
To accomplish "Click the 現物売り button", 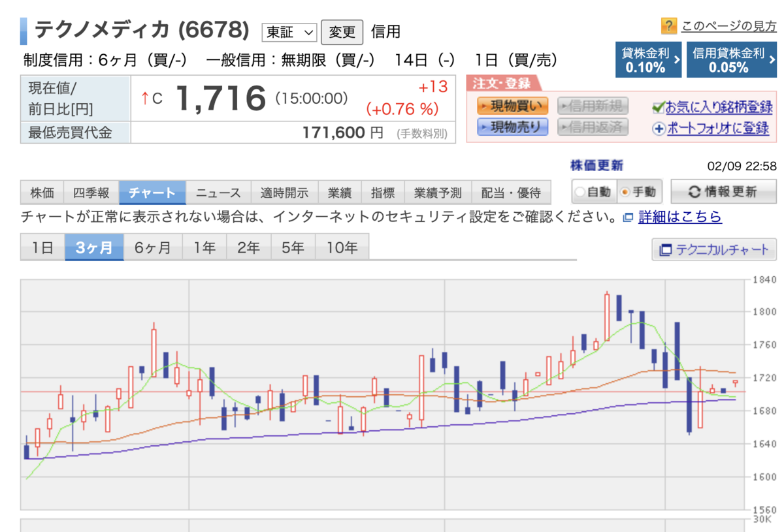I will coord(512,127).
